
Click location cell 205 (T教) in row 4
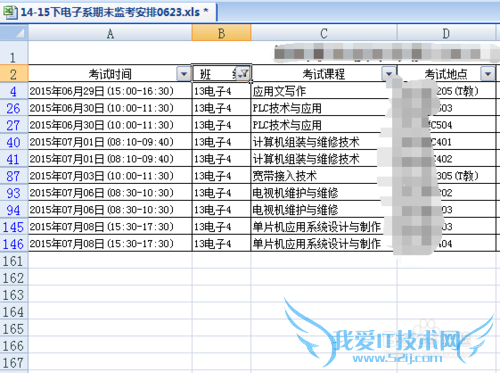[x=446, y=91]
